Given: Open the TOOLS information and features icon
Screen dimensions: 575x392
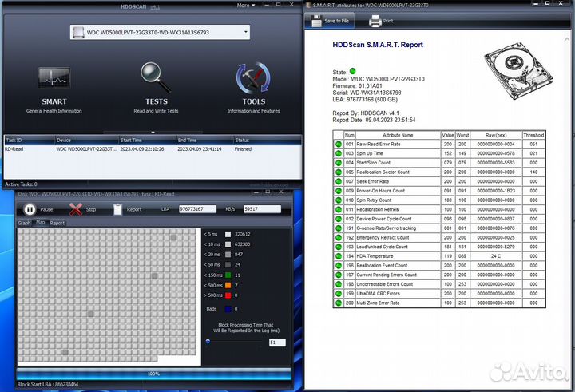Looking at the screenshot, I should tap(253, 81).
